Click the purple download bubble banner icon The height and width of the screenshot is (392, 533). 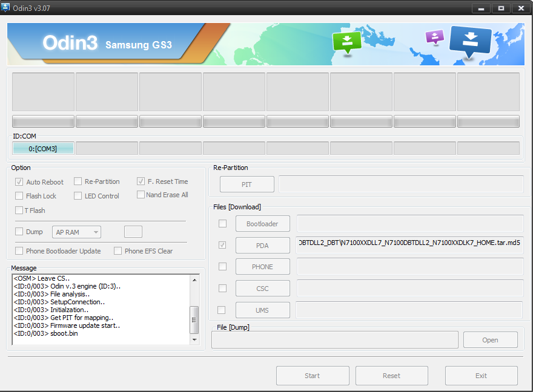(x=435, y=38)
